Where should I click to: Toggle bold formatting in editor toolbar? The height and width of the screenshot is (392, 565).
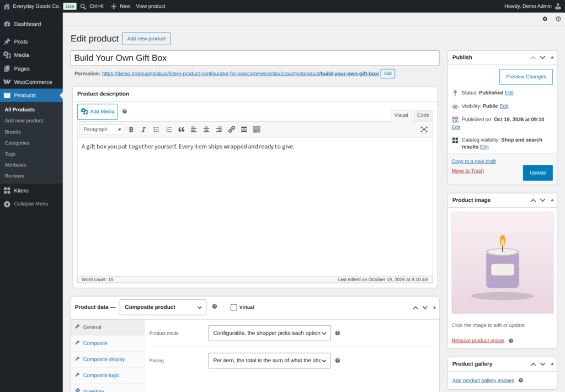point(131,130)
